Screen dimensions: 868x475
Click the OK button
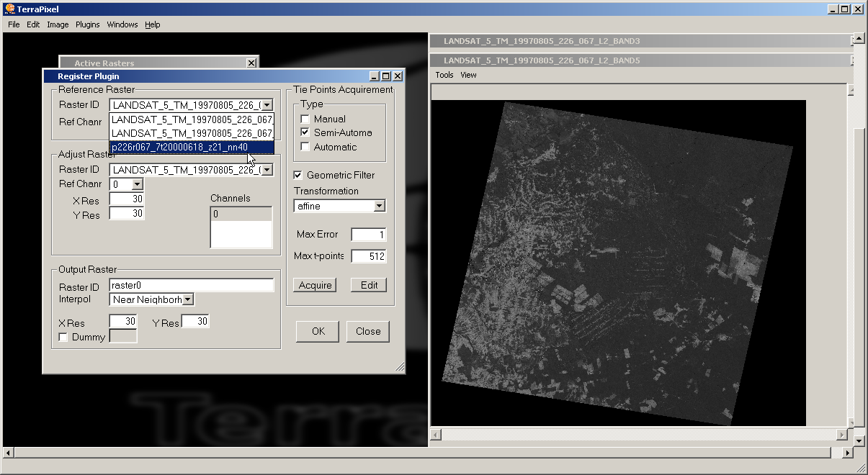[x=318, y=331]
